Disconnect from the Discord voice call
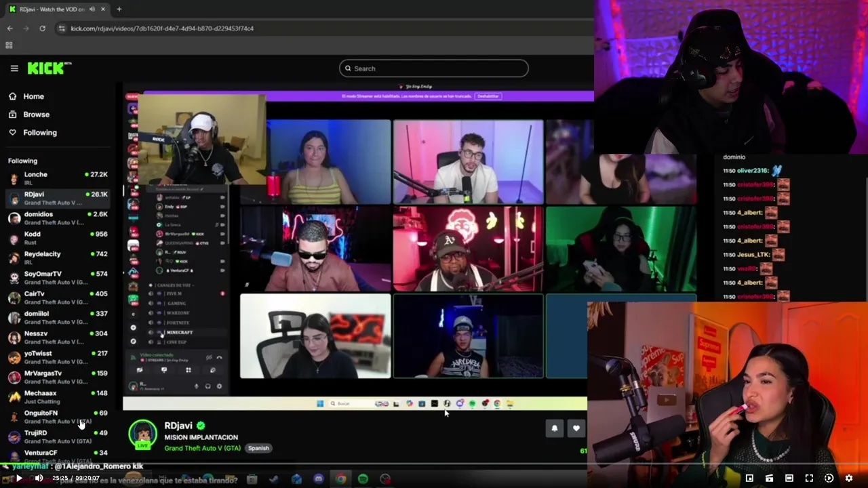The width and height of the screenshot is (868, 488). point(219,357)
